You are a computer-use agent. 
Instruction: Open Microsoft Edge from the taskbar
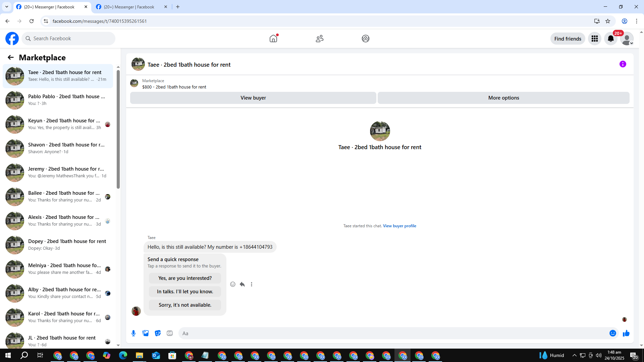tap(123, 355)
